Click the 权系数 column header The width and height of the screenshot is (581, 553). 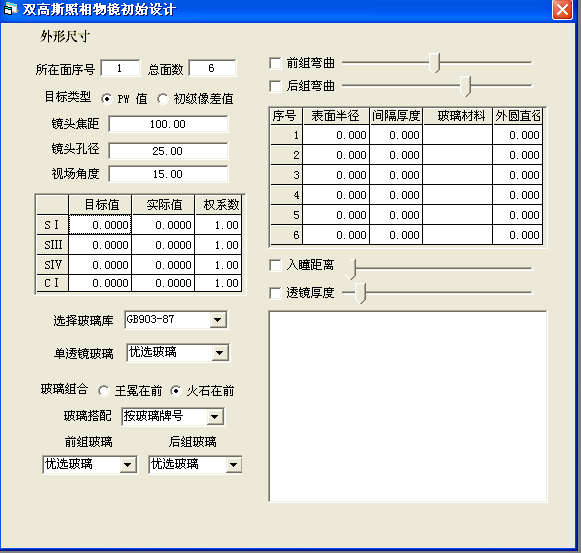tap(218, 205)
